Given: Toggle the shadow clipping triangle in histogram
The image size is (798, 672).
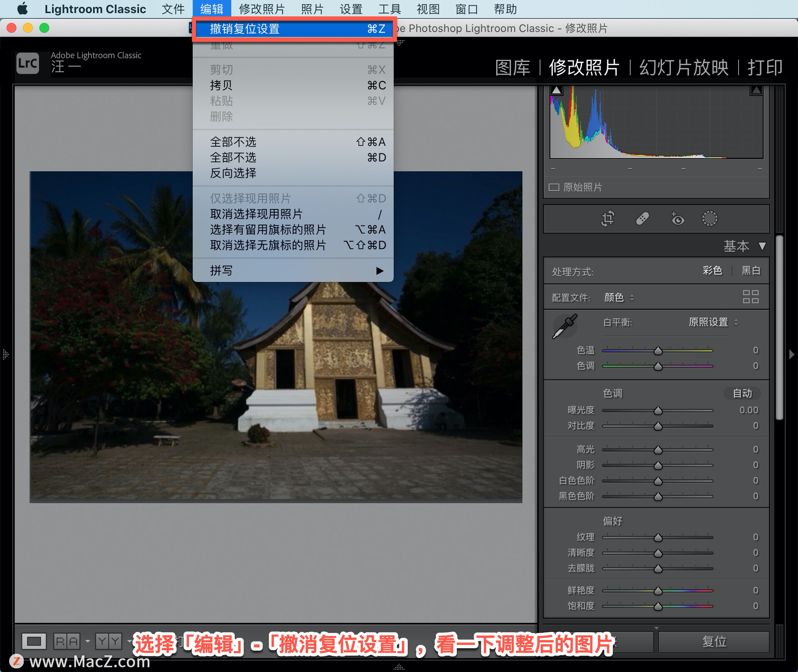Looking at the screenshot, I should click(557, 90).
